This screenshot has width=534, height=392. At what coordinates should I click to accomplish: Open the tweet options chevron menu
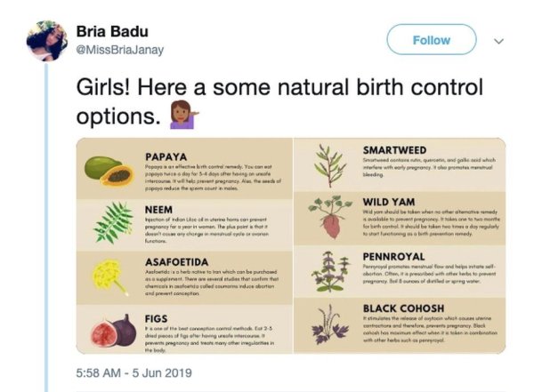(x=498, y=41)
